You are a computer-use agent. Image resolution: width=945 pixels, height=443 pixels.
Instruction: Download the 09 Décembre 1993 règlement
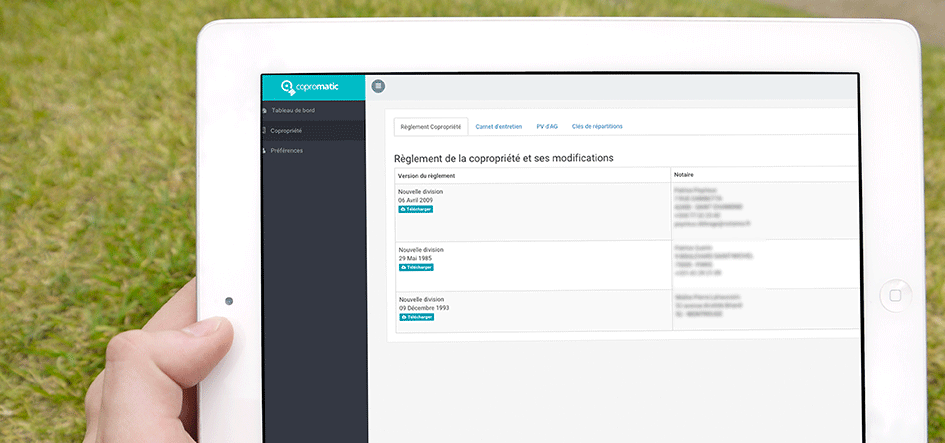(416, 317)
